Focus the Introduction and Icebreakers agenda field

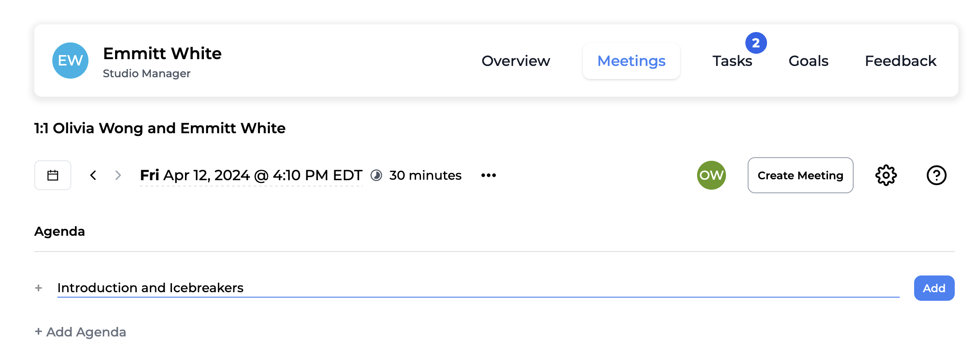point(478,288)
